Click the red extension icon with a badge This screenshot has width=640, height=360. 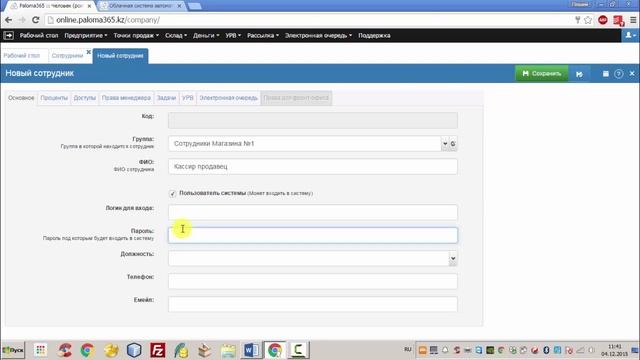pyautogui.click(x=619, y=20)
